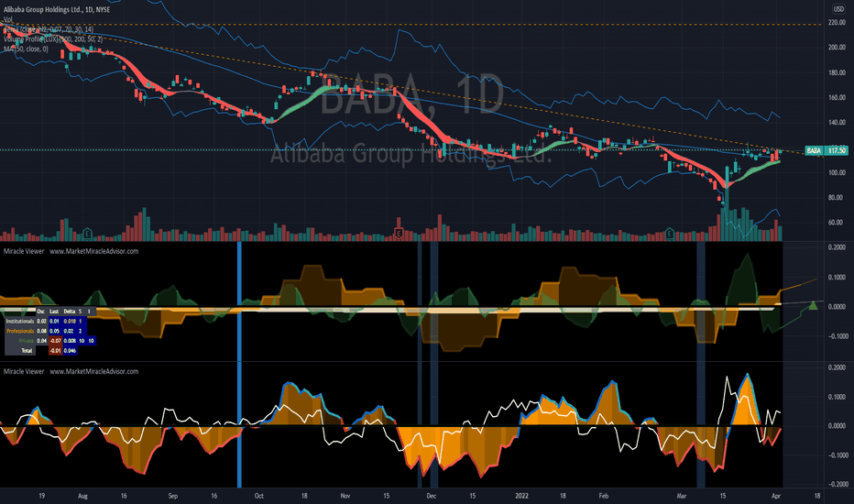Click the Osc column header
Screen dimensions: 854x504
[x=41, y=312]
